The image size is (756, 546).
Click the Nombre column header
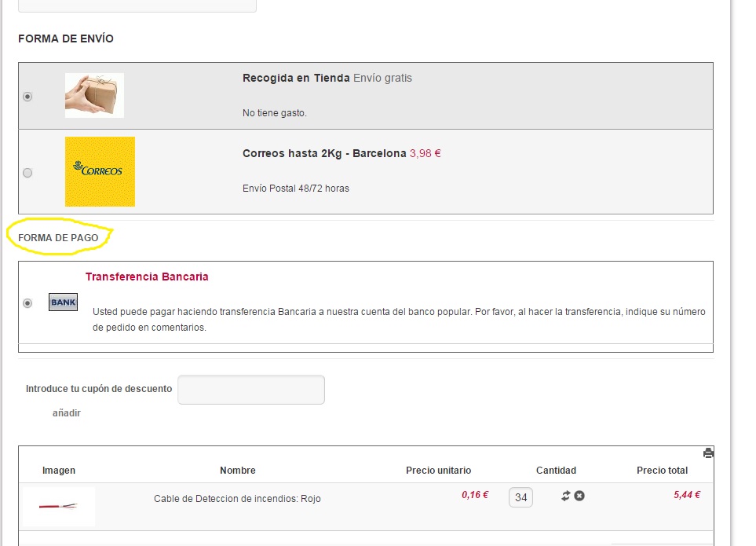pyautogui.click(x=237, y=471)
